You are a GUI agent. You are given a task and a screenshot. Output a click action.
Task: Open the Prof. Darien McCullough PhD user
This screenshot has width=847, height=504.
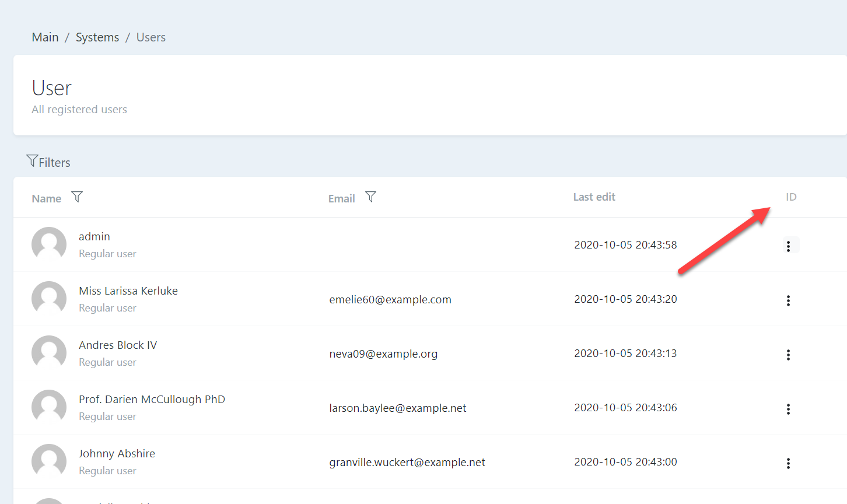(x=152, y=399)
